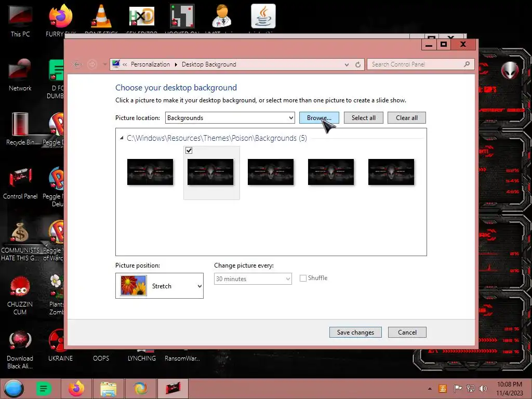Image resolution: width=532 pixels, height=399 pixels.
Task: Click the Desktop Background breadcrumb
Action: coord(209,64)
